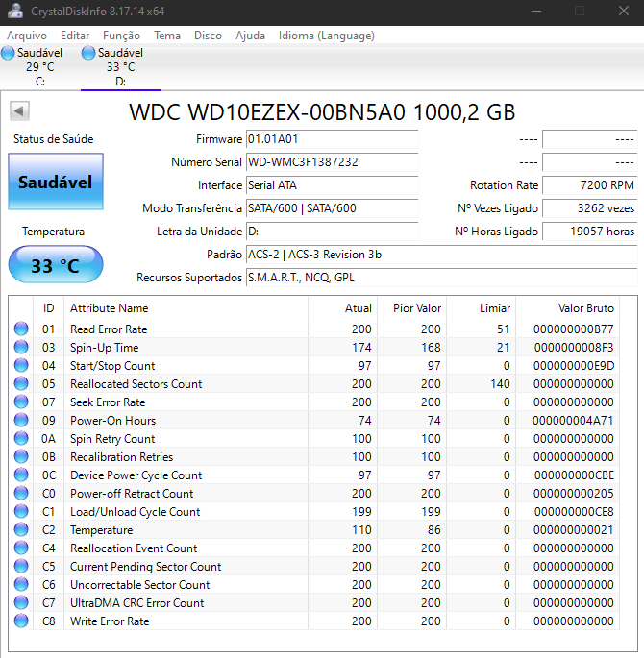Click the status orb for Start/Stop Count
Image resolution: width=644 pixels, height=658 pixels.
21,365
